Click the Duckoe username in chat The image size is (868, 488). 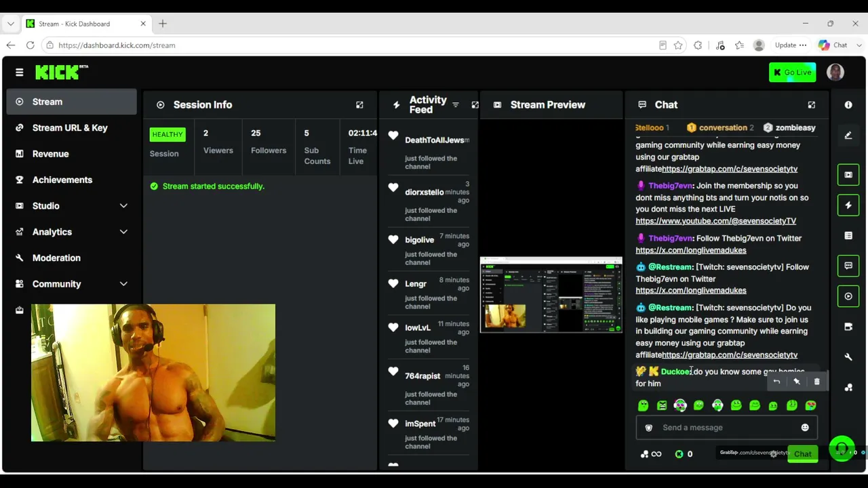click(x=675, y=371)
